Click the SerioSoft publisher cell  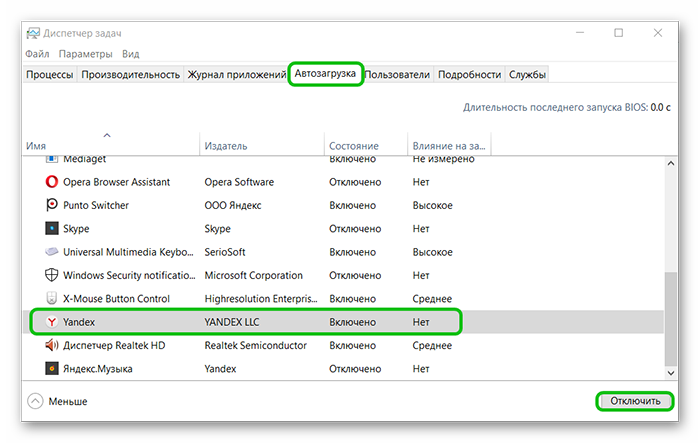pyautogui.click(x=225, y=252)
